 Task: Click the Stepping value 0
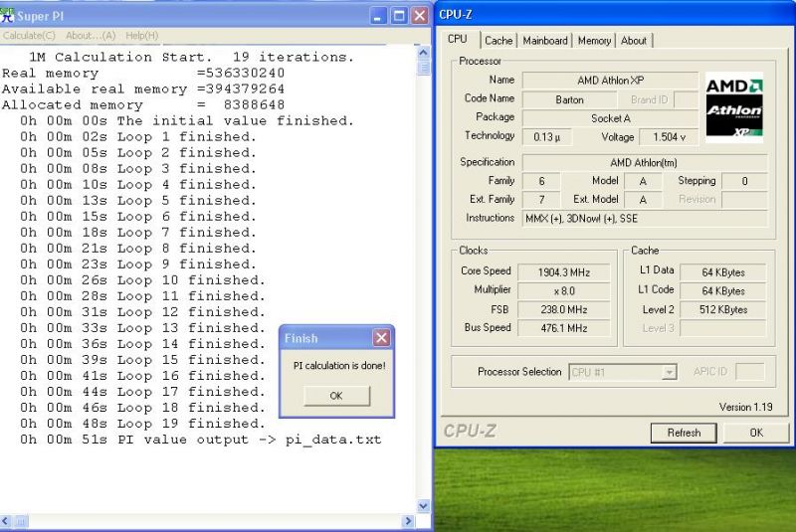click(744, 181)
